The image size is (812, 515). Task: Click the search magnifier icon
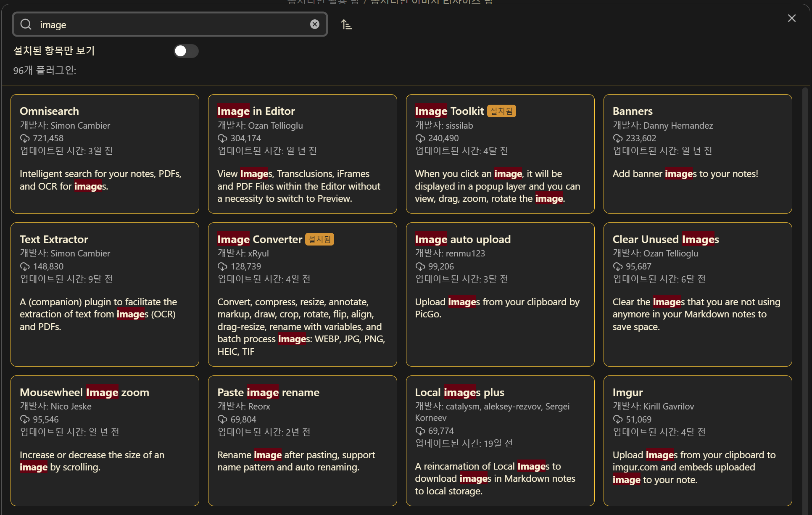[26, 24]
